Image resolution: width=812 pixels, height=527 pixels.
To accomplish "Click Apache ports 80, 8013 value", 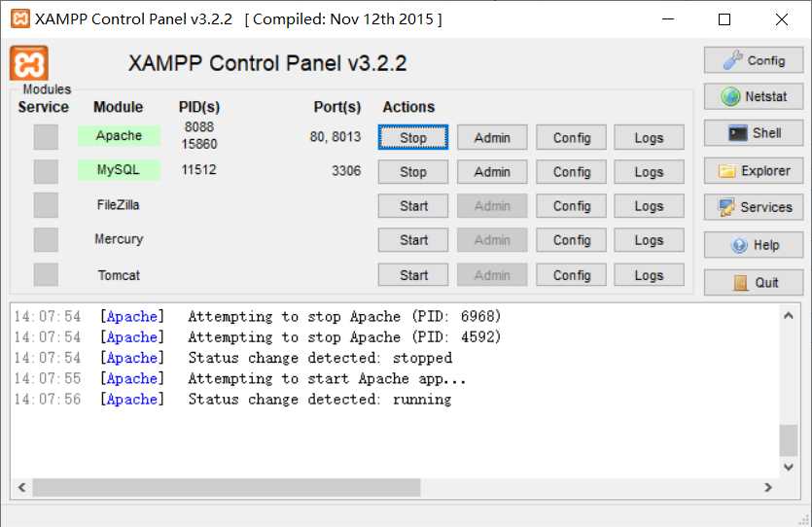I will tap(335, 137).
